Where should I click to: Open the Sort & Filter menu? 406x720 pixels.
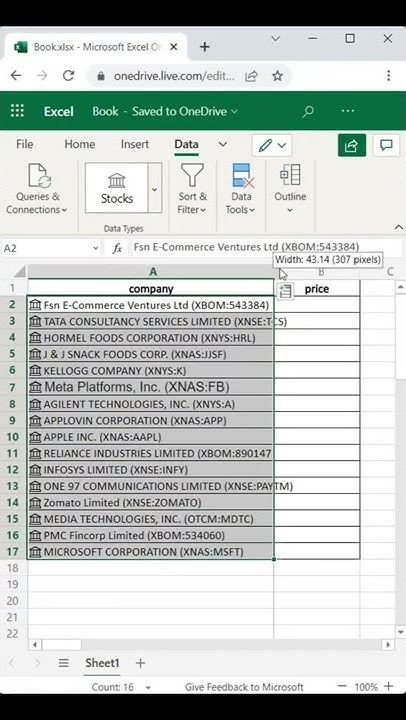tap(192, 189)
